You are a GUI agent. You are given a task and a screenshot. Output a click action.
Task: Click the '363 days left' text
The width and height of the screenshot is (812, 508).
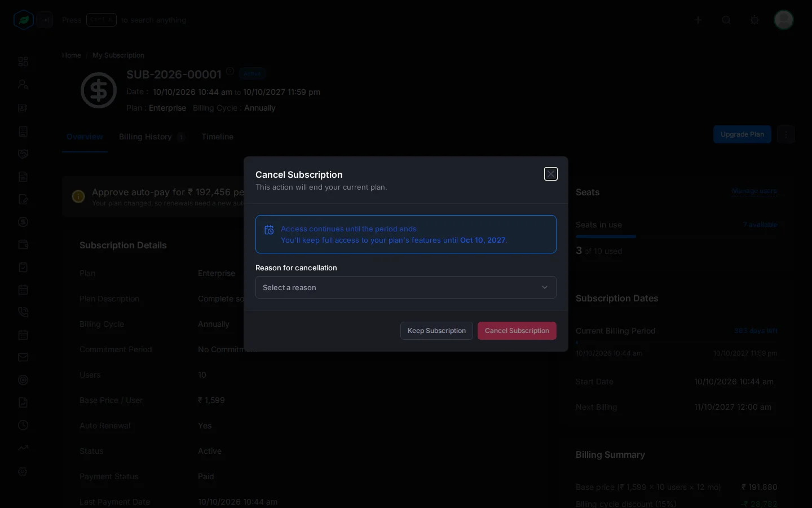coord(756,331)
